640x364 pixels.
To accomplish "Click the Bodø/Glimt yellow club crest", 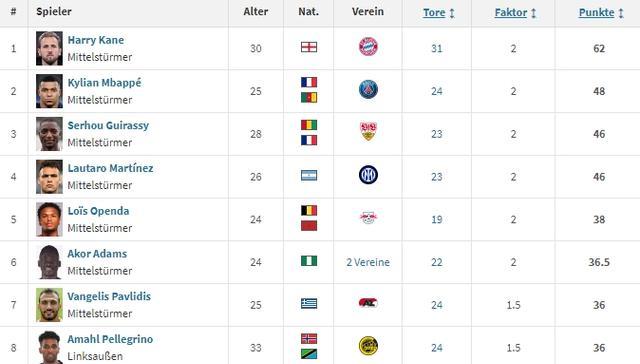I will point(368,346).
